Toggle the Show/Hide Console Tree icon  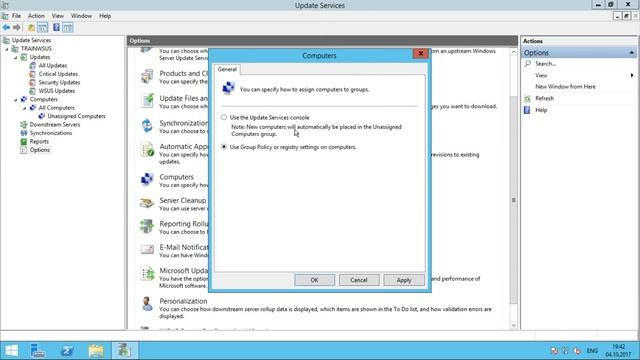tap(42, 27)
